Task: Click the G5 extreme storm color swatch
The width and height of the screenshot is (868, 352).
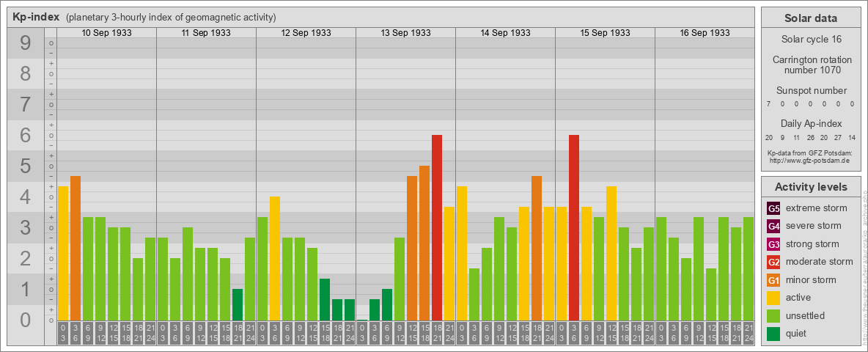Action: click(x=773, y=209)
